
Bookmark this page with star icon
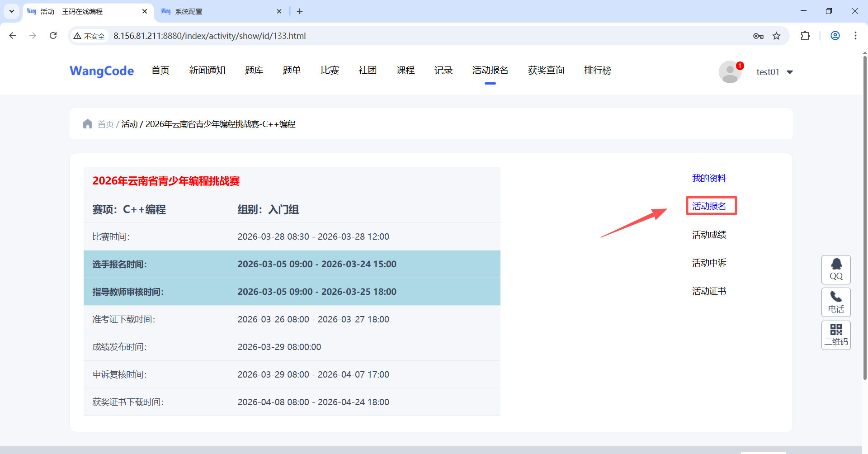(x=776, y=36)
